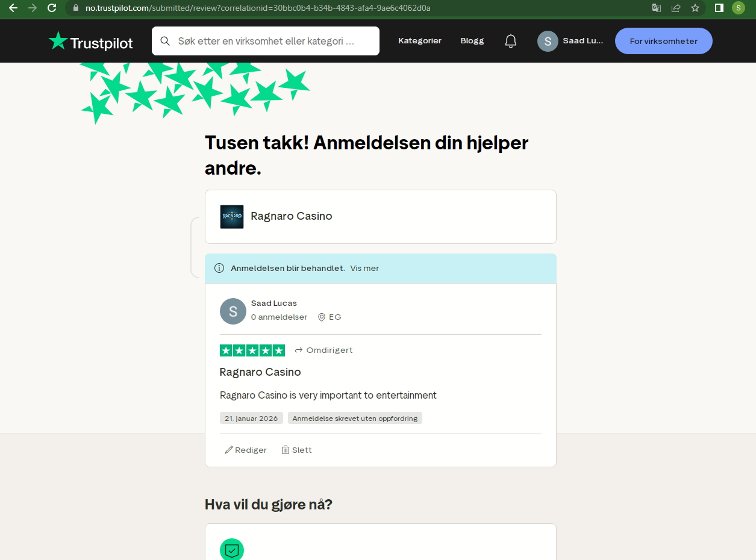This screenshot has width=756, height=560.
Task: Click the pencil edit icon
Action: 229,450
